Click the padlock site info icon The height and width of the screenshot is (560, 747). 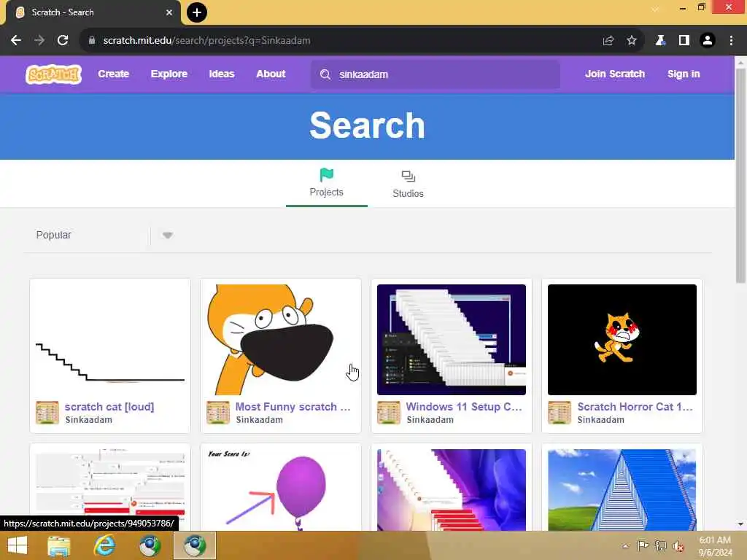pos(92,41)
